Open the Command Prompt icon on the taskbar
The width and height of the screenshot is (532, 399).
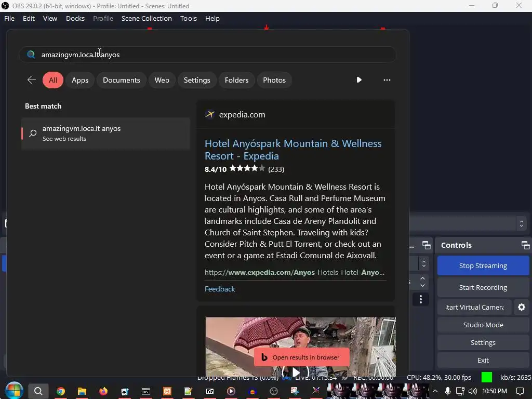click(146, 391)
